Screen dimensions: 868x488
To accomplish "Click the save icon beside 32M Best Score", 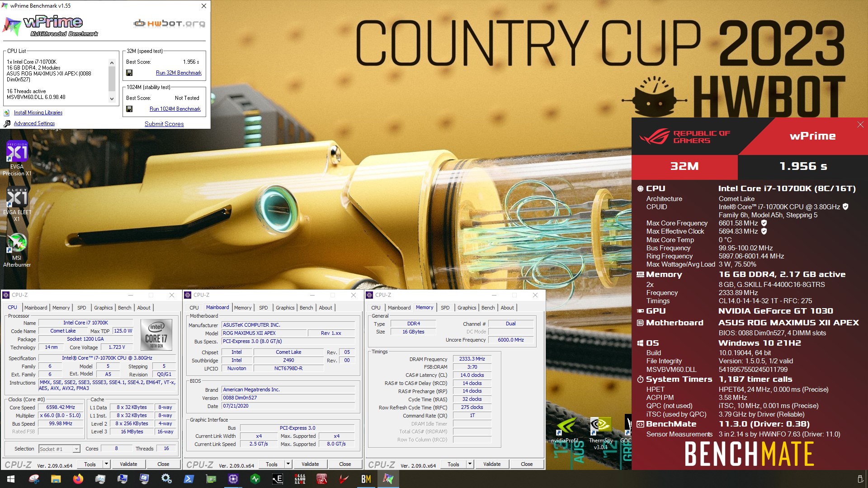I will [129, 73].
